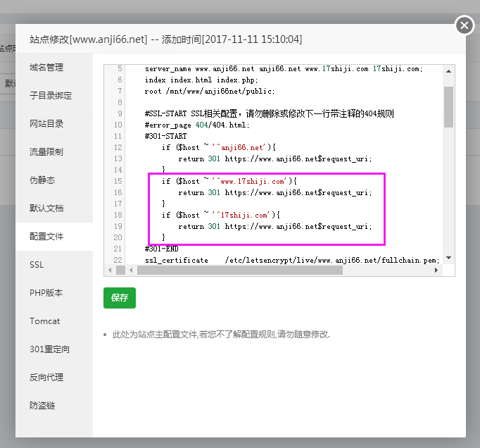Open the 反向代理 tab
The image size is (480, 448).
pos(54,378)
